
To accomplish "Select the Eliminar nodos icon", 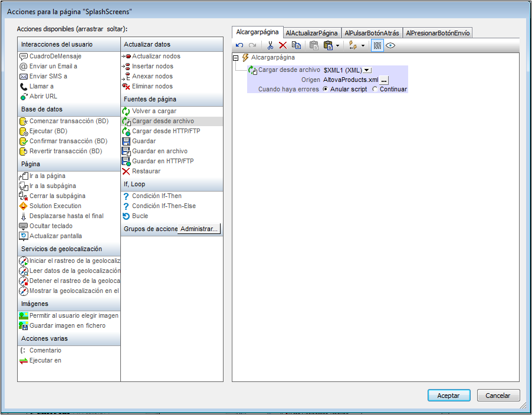I will coord(126,87).
